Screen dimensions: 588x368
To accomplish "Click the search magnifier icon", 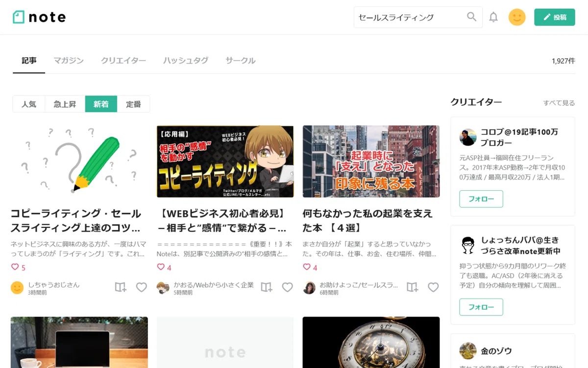I will click(471, 17).
